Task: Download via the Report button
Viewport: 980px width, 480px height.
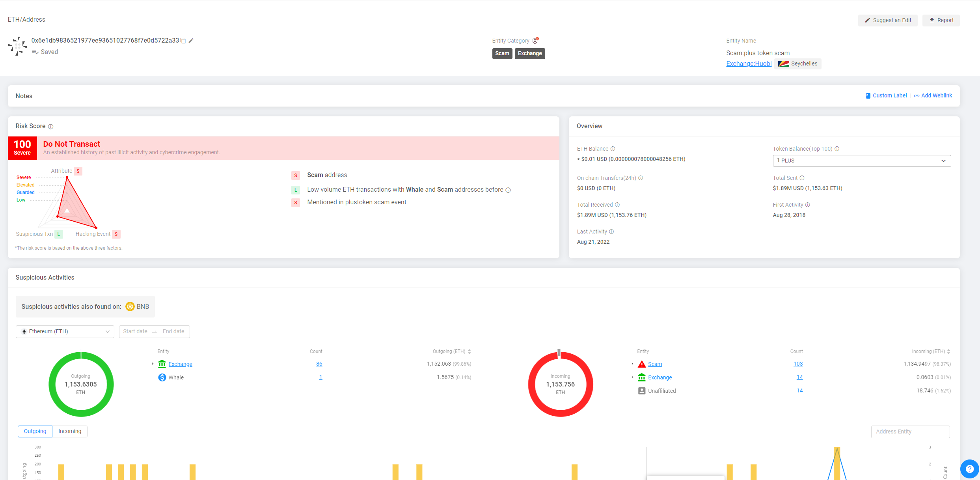Action: pos(941,21)
